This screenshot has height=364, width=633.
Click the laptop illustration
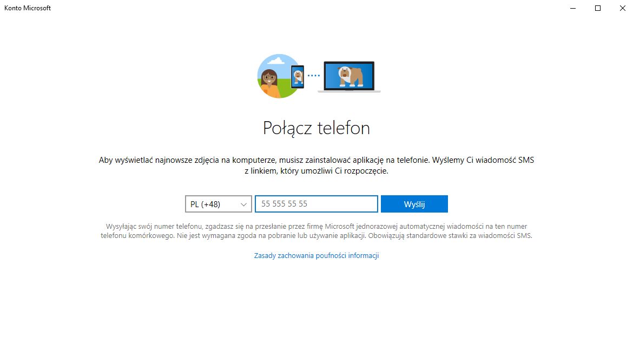click(349, 76)
